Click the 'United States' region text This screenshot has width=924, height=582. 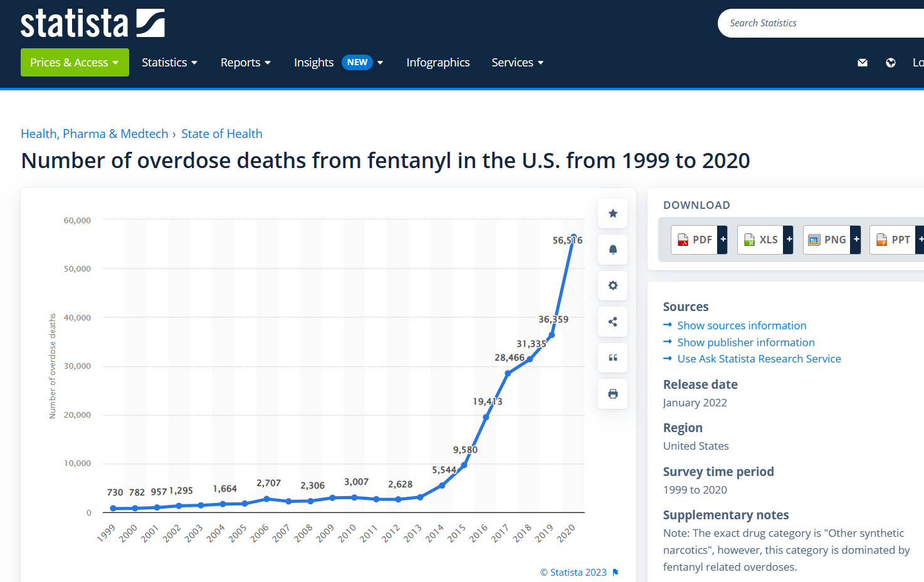click(696, 446)
